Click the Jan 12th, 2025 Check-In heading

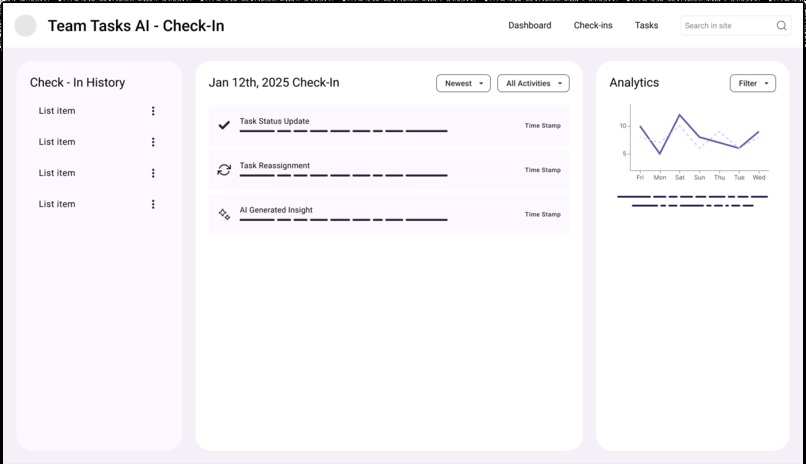click(274, 83)
